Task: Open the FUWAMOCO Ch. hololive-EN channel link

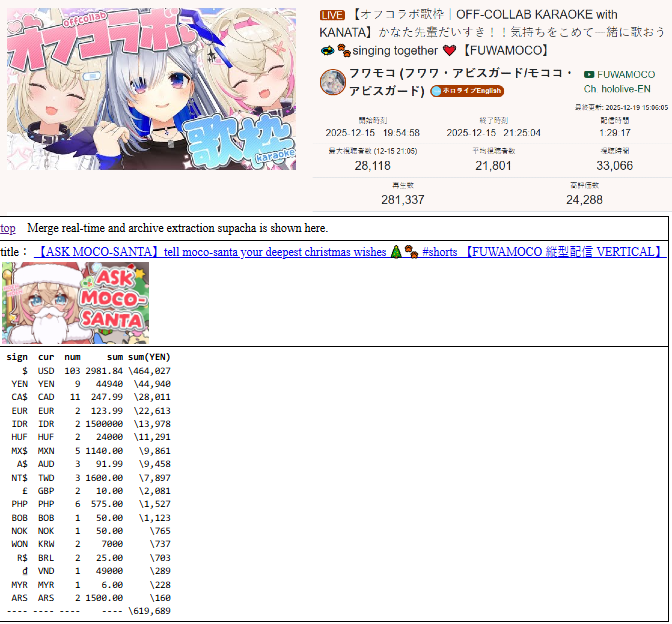Action: 619,81
